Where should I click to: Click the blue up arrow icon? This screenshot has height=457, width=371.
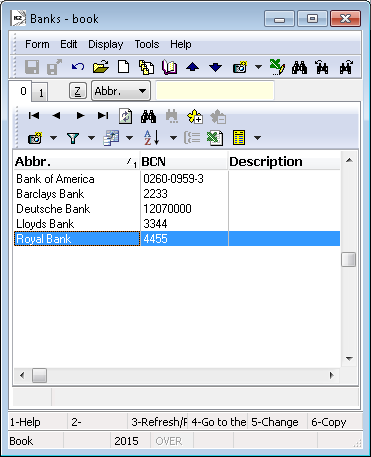(192, 67)
